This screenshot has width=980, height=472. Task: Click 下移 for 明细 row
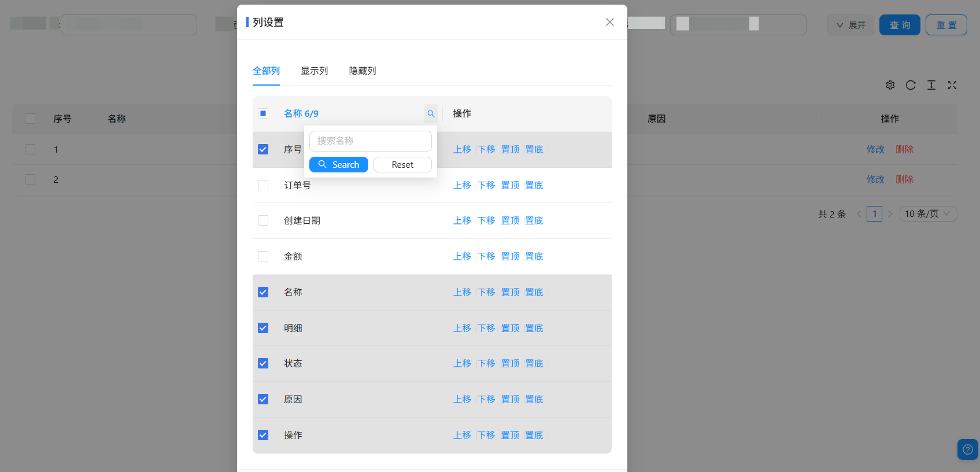click(486, 328)
